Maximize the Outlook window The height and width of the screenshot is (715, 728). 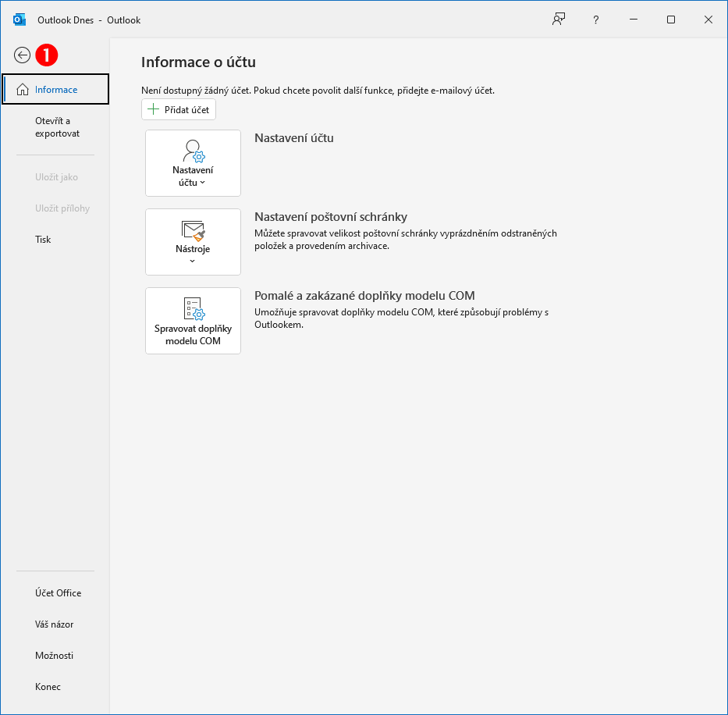670,20
